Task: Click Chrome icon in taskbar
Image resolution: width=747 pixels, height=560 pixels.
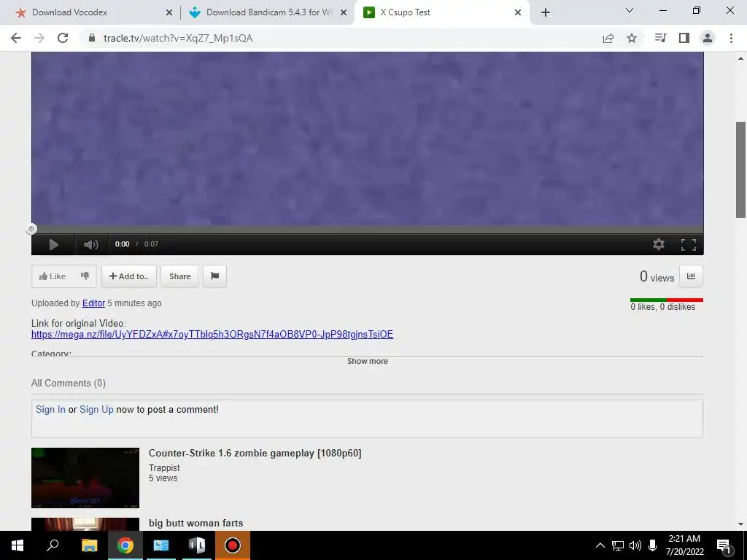Action: tap(125, 545)
